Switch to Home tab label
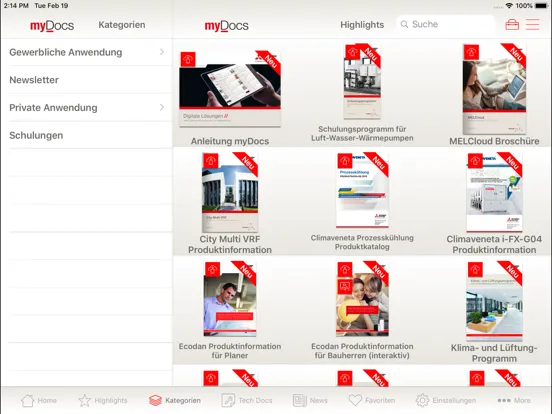The height and width of the screenshot is (414, 552). (47, 400)
